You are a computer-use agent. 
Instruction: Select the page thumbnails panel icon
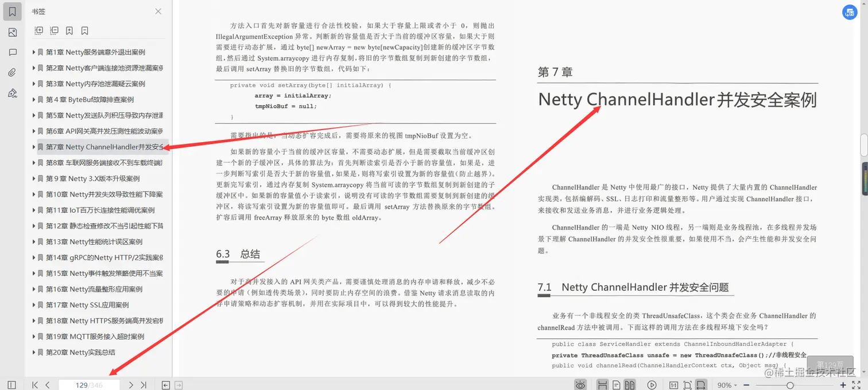(12, 32)
